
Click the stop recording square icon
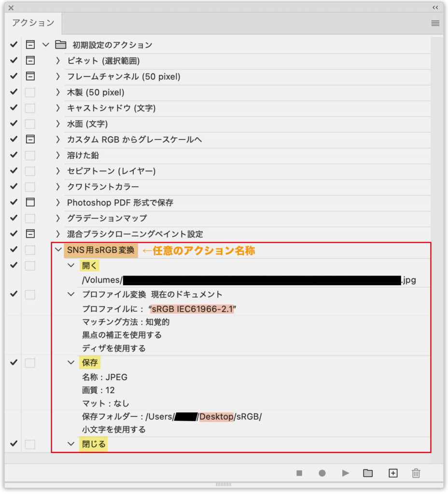pyautogui.click(x=299, y=473)
